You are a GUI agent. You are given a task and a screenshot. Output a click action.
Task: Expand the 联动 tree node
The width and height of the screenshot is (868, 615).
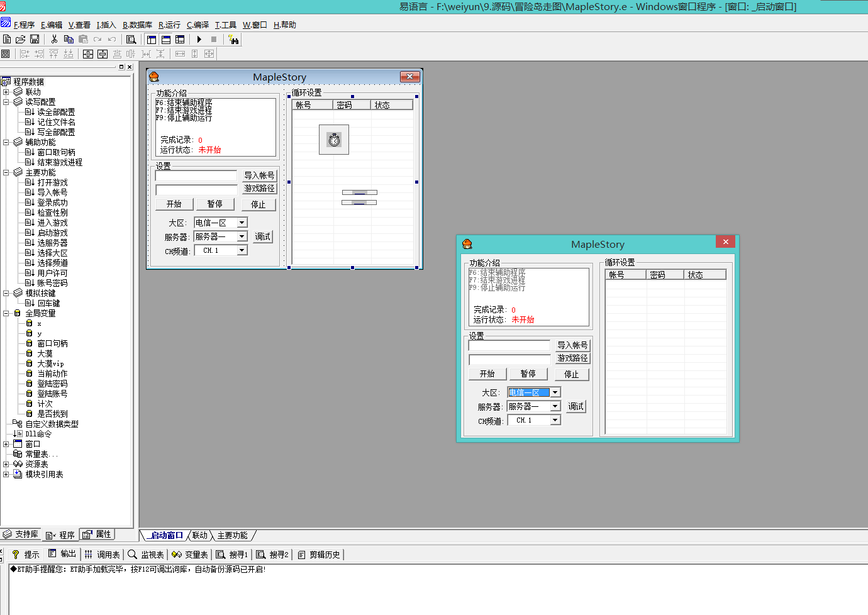(6, 92)
